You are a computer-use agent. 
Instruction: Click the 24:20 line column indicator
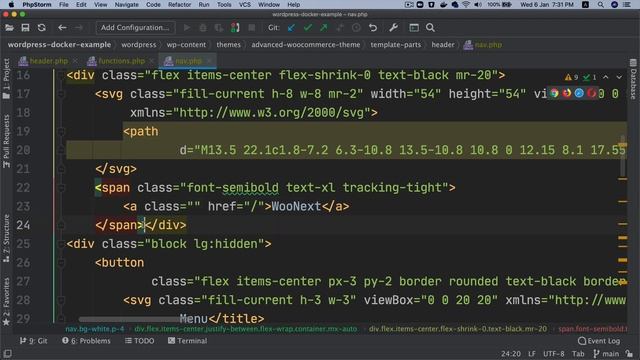(x=511, y=354)
